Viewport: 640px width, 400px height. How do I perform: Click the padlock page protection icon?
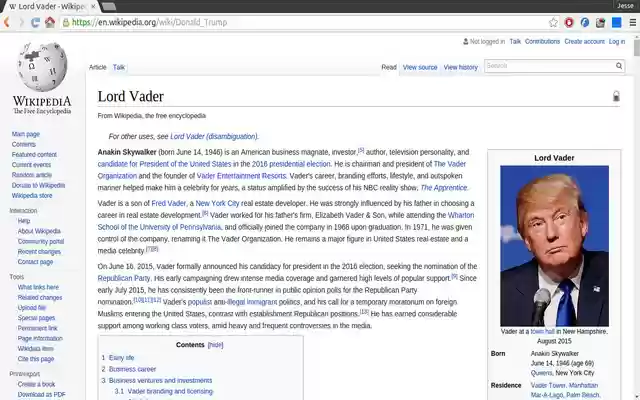pos(616,96)
